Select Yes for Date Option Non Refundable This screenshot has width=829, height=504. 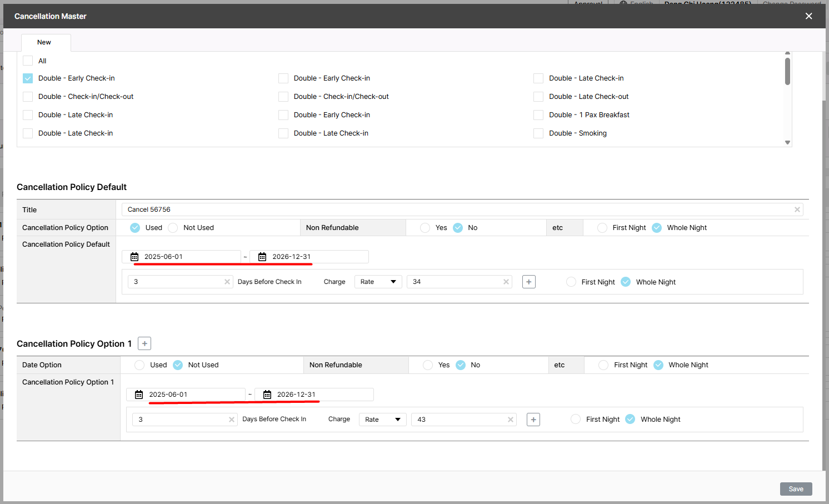428,365
